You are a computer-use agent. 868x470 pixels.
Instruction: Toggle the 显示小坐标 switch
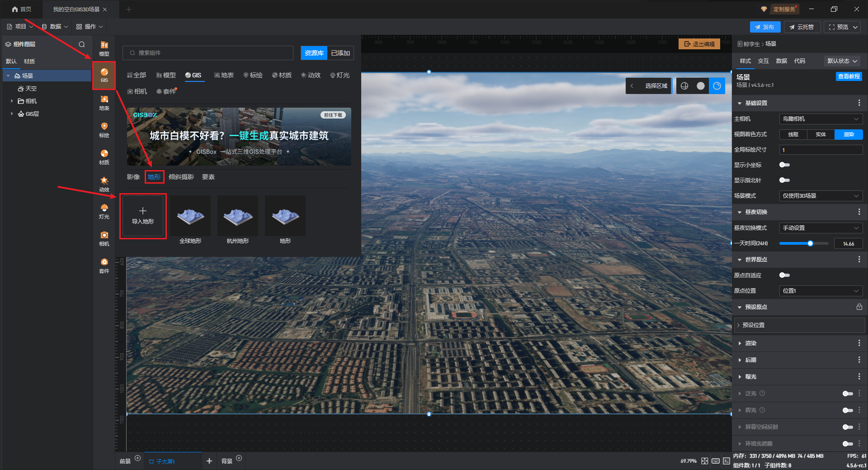click(784, 165)
